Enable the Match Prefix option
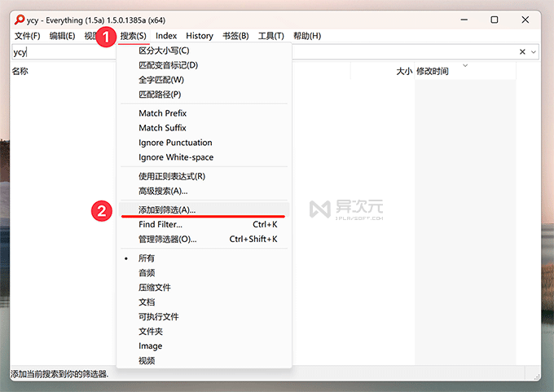554x392 pixels. 162,113
